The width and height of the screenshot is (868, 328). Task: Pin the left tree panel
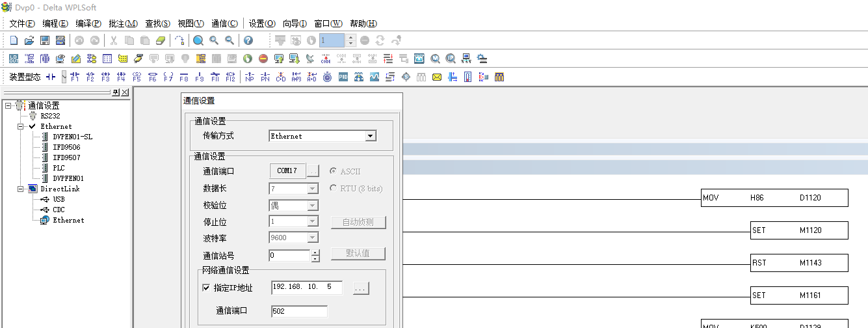(x=116, y=92)
